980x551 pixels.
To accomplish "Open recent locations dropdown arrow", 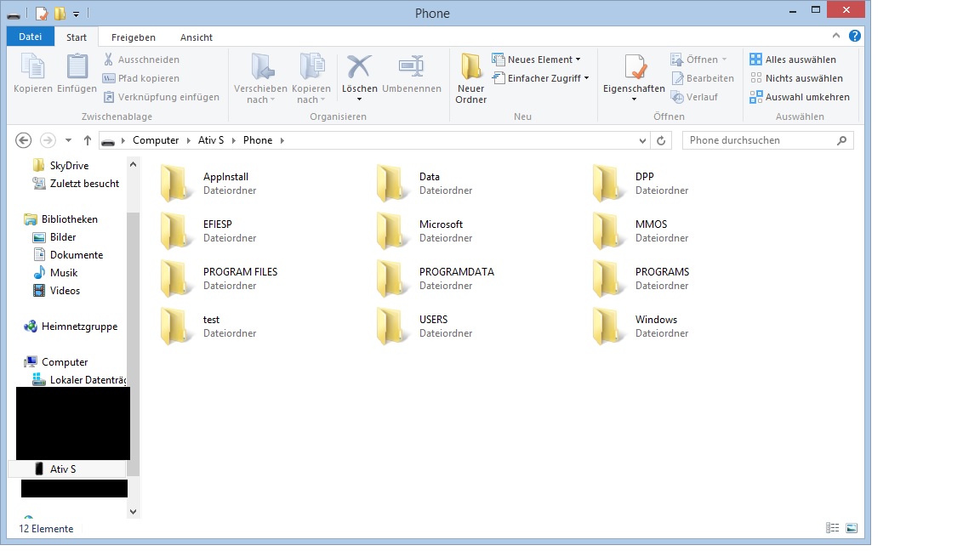I will (68, 140).
